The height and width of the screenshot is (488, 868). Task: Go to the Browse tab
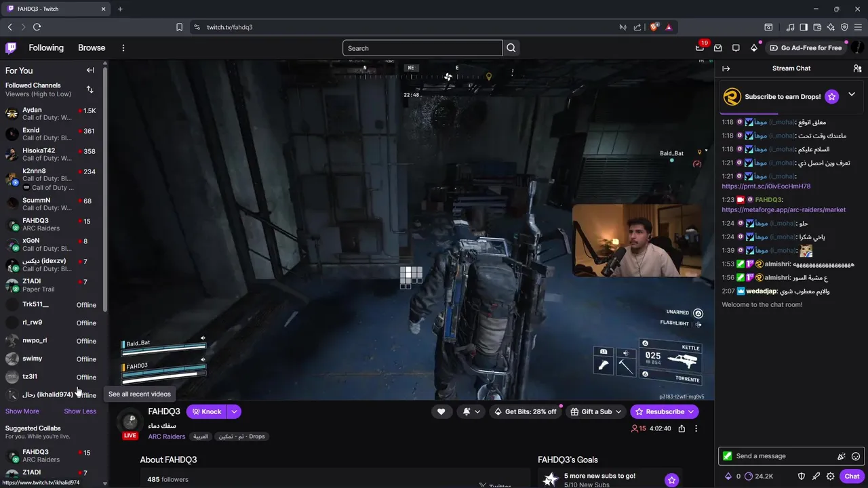[x=92, y=48]
